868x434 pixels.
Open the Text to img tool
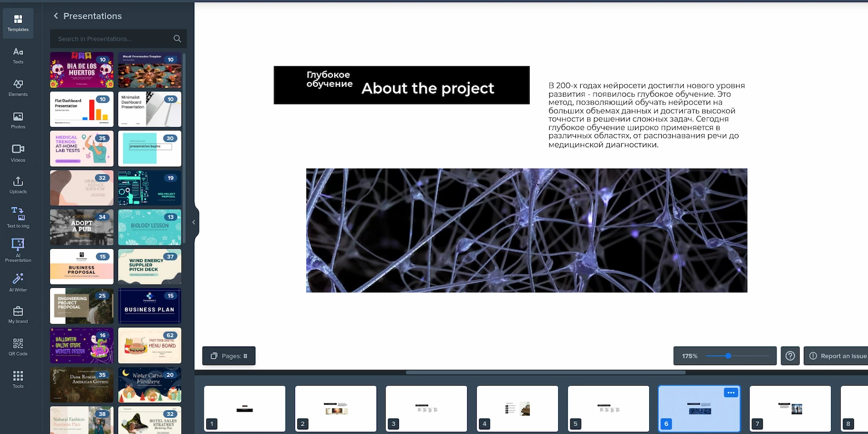(18, 217)
